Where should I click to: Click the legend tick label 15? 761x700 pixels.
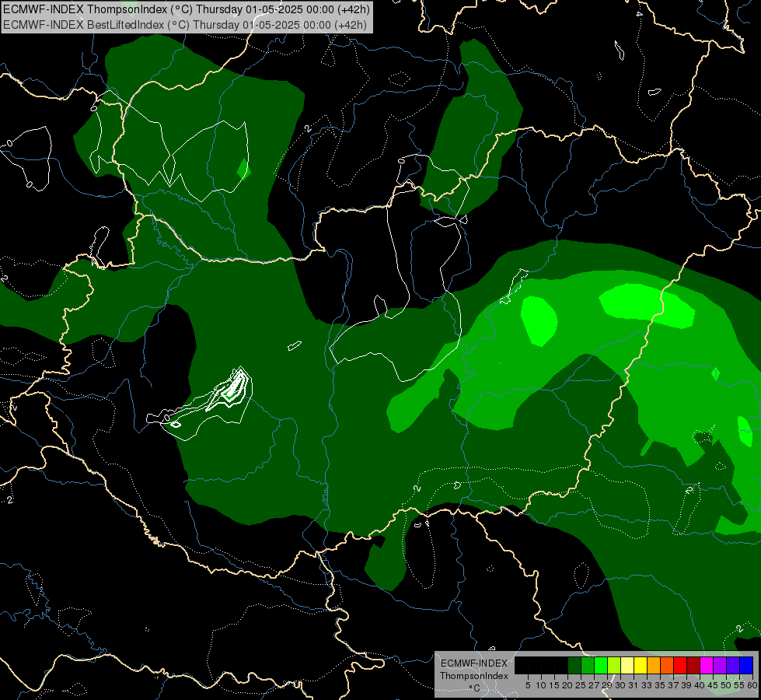point(554,685)
